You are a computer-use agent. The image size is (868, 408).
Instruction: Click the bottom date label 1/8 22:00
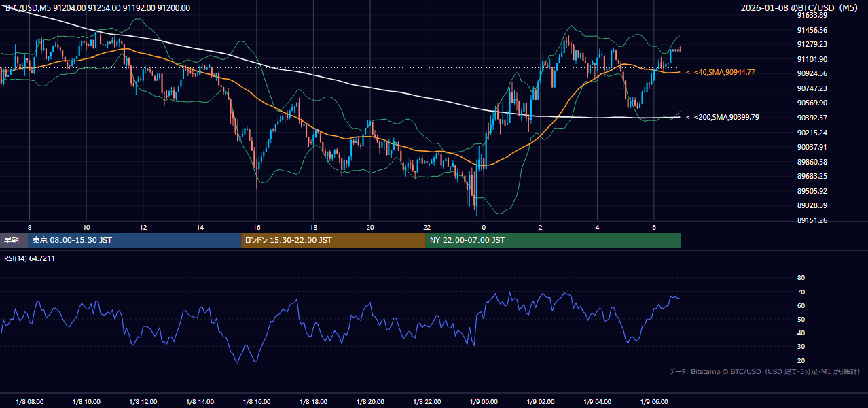tap(427, 402)
